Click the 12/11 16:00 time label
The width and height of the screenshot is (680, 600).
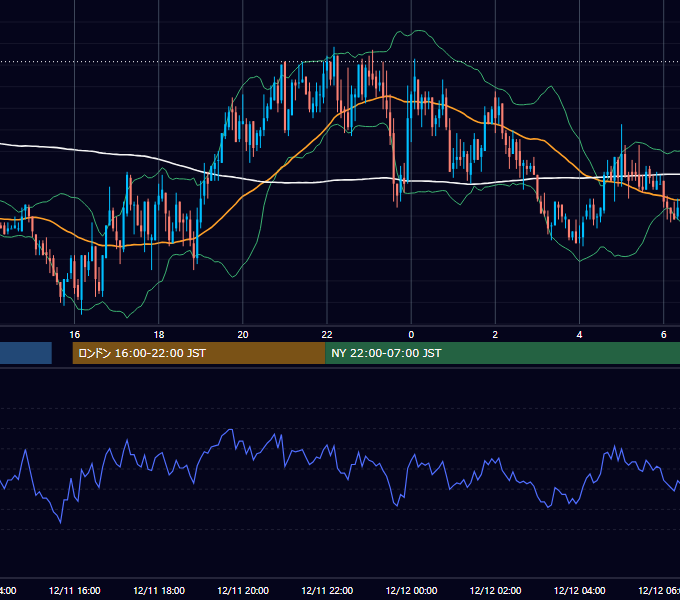point(75,590)
